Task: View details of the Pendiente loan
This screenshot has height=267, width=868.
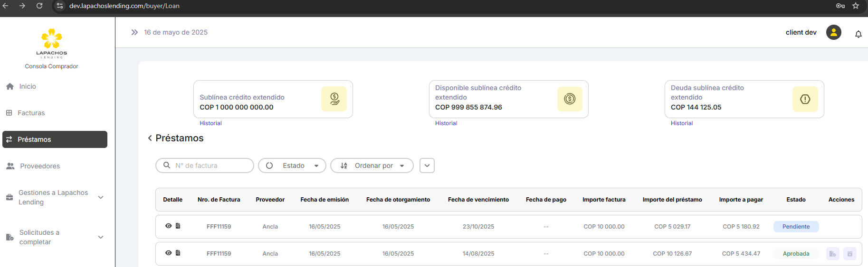Action: [x=168, y=226]
